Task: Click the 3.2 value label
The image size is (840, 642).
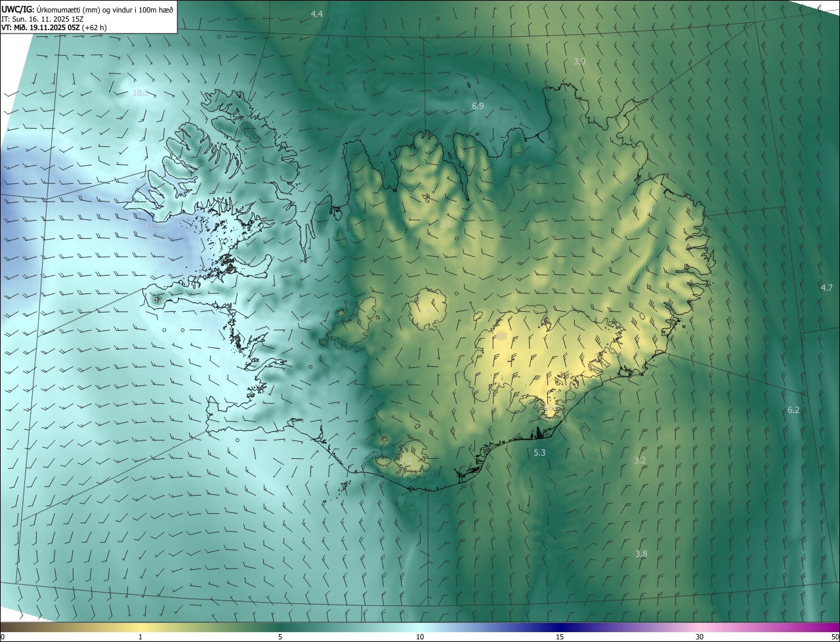Action: [x=640, y=460]
